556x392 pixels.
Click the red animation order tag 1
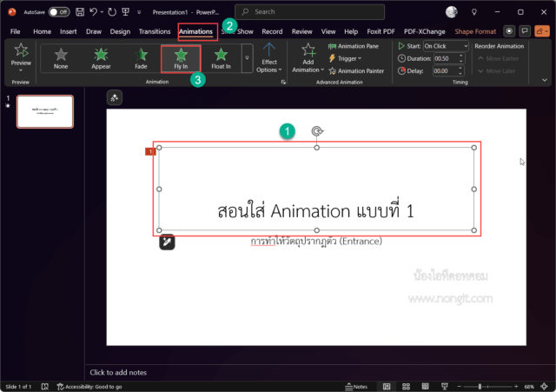point(150,151)
